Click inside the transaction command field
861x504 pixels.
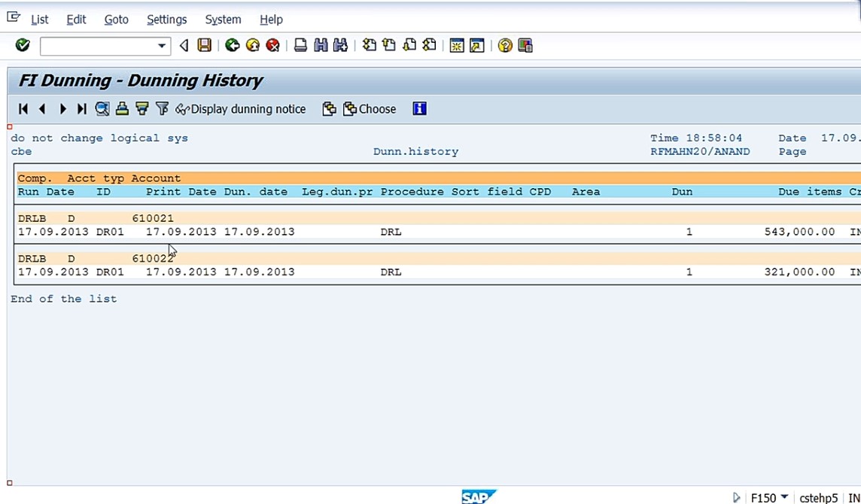coord(99,46)
